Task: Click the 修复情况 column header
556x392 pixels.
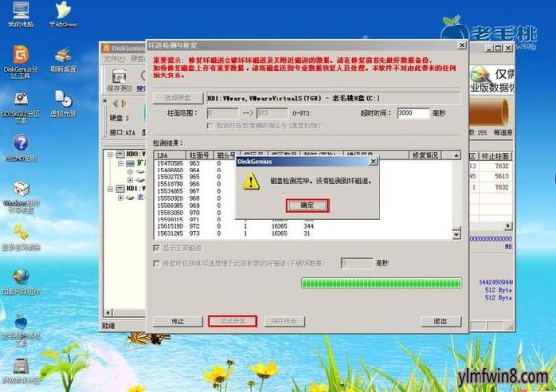Action: click(426, 155)
